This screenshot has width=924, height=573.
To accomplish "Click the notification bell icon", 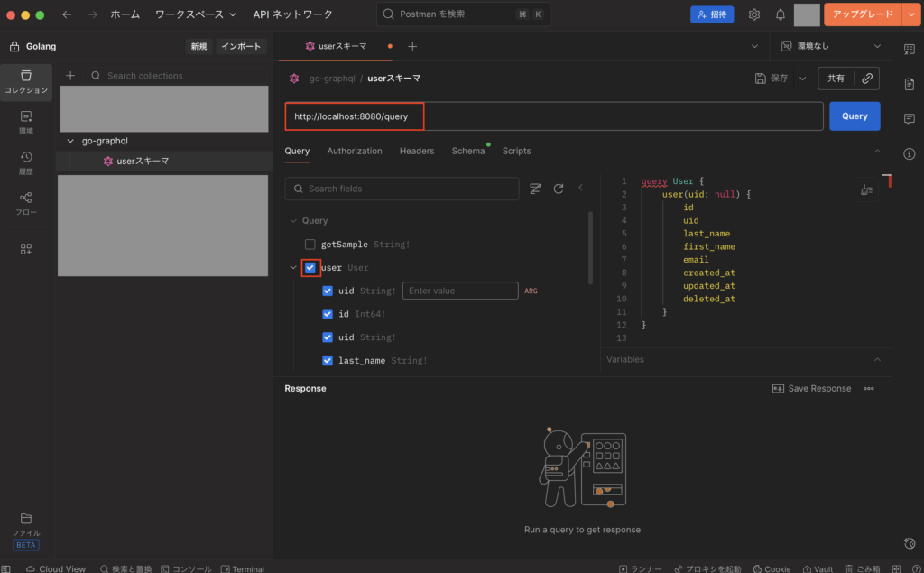I will 780,14.
